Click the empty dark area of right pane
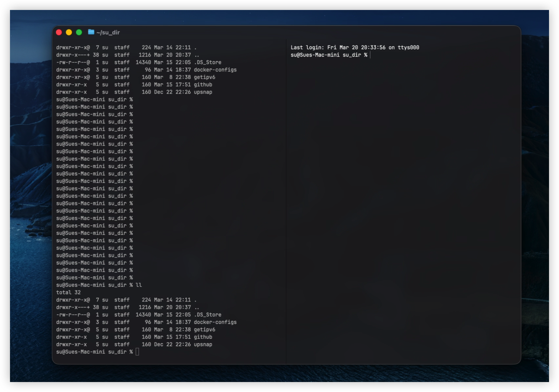559x392 pixels. pyautogui.click(x=402, y=208)
